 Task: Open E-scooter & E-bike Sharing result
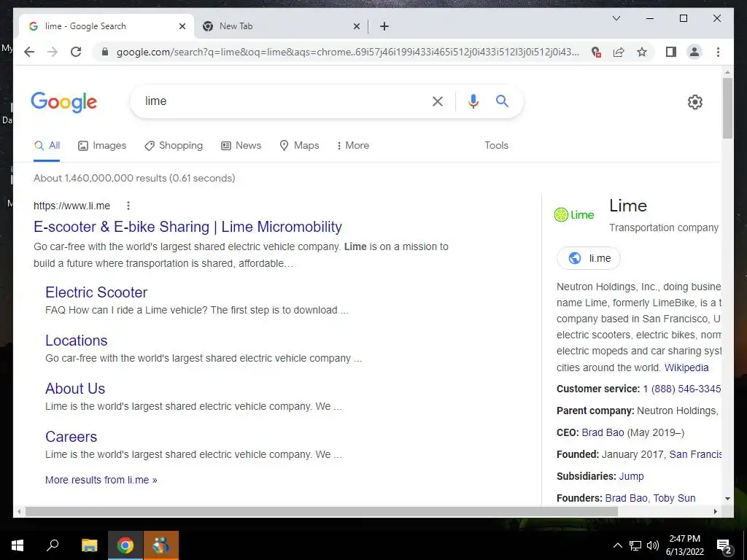[187, 227]
